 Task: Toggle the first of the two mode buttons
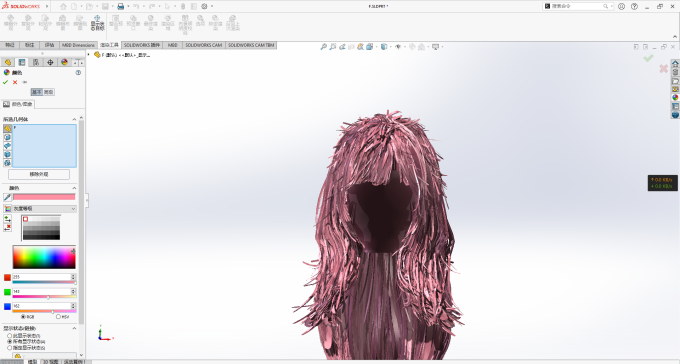[37, 92]
